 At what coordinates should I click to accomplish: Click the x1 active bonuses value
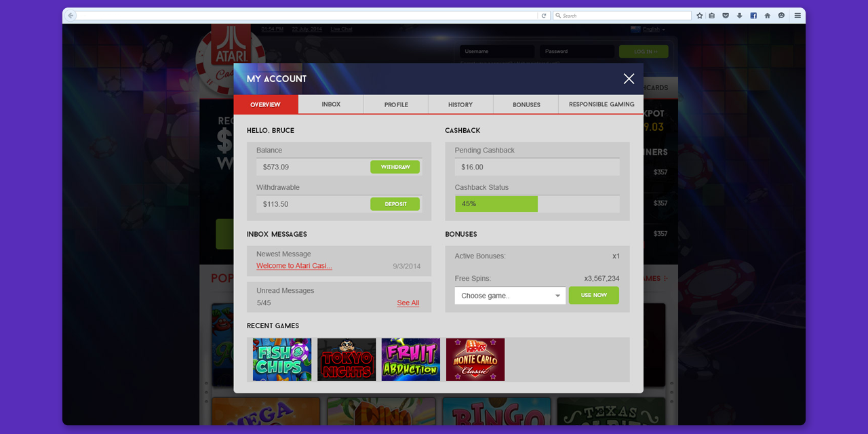coord(616,256)
